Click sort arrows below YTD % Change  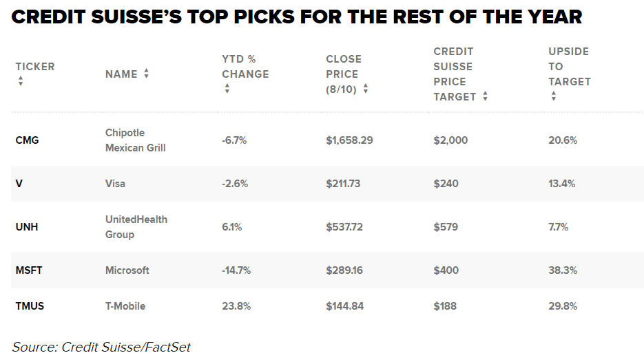click(x=227, y=89)
